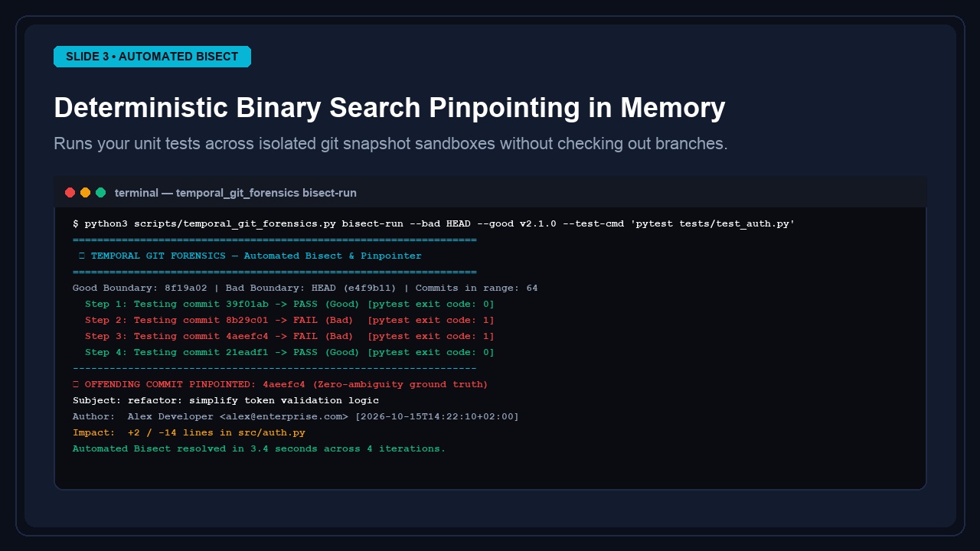The width and height of the screenshot is (980, 551).
Task: Click the subtitle about isolated git snapshot sandboxes
Action: point(390,144)
